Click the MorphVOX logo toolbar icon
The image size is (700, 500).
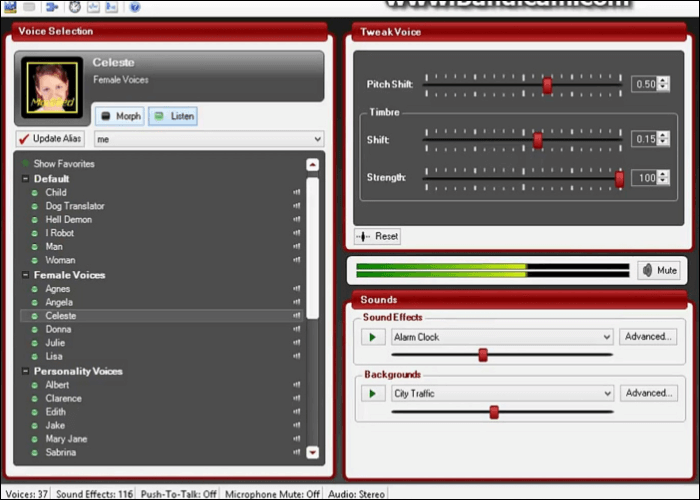[x=10, y=7]
